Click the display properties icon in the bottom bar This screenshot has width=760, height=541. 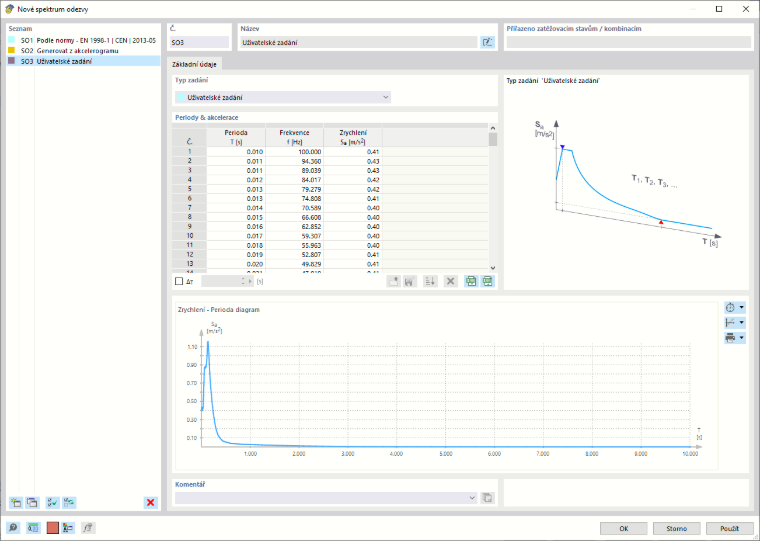pos(68,528)
